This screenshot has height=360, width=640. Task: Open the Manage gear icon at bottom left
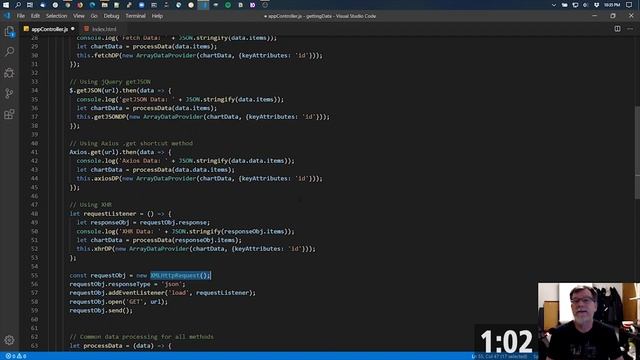[x=9, y=340]
